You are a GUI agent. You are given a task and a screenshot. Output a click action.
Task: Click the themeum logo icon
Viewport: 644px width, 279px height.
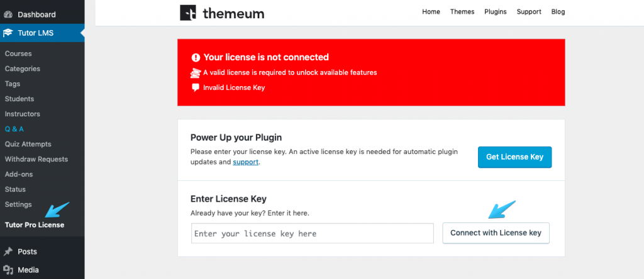point(188,13)
